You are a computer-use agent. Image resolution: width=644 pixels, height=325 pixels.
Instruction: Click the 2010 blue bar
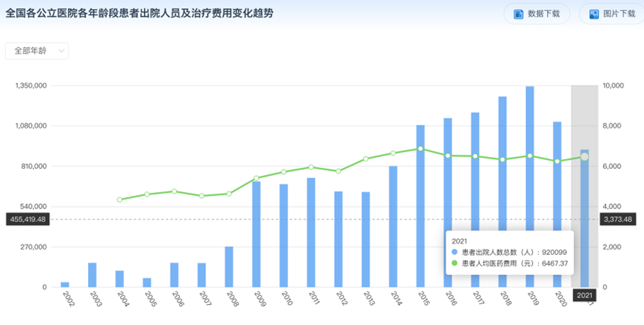coord(284,236)
